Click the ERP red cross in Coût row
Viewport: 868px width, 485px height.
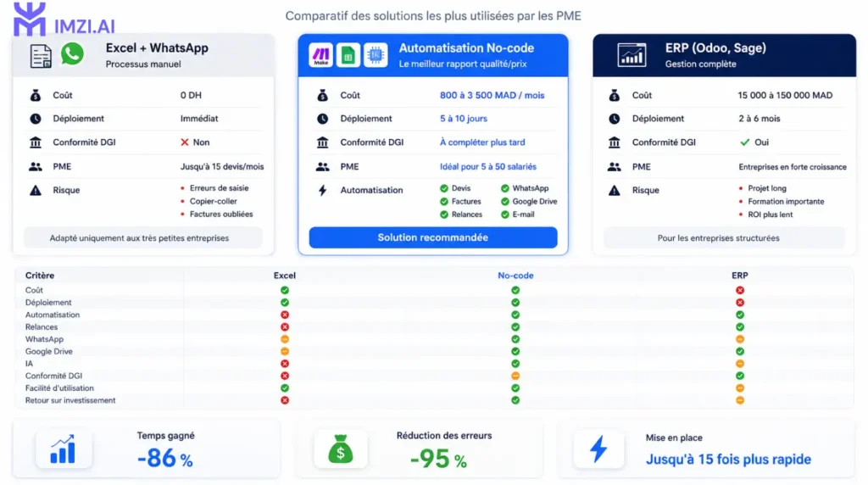[740, 290]
